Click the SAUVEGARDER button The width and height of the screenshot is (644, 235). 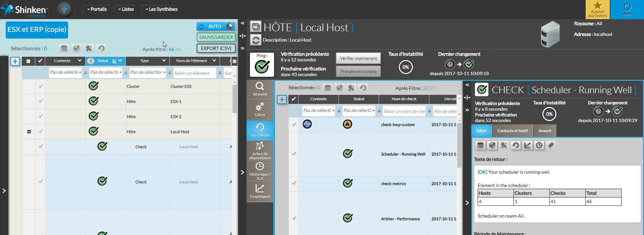tap(216, 37)
